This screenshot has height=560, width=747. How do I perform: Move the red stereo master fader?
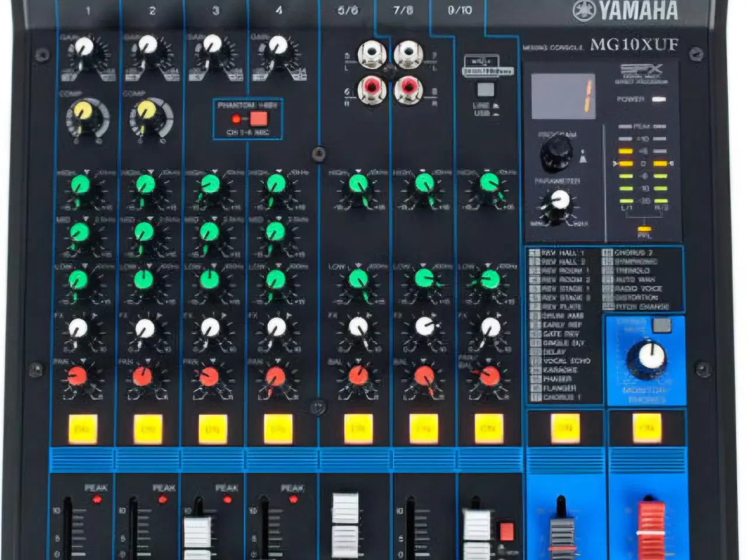(x=650, y=530)
